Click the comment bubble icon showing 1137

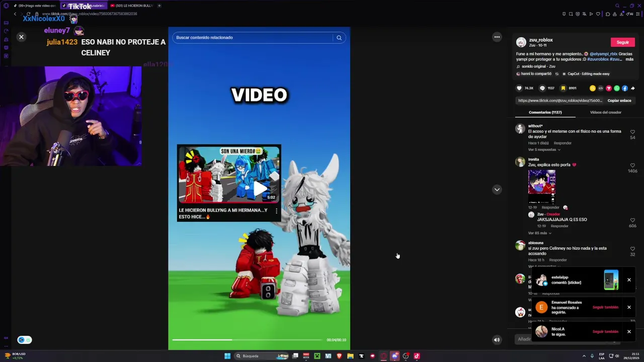click(x=542, y=88)
